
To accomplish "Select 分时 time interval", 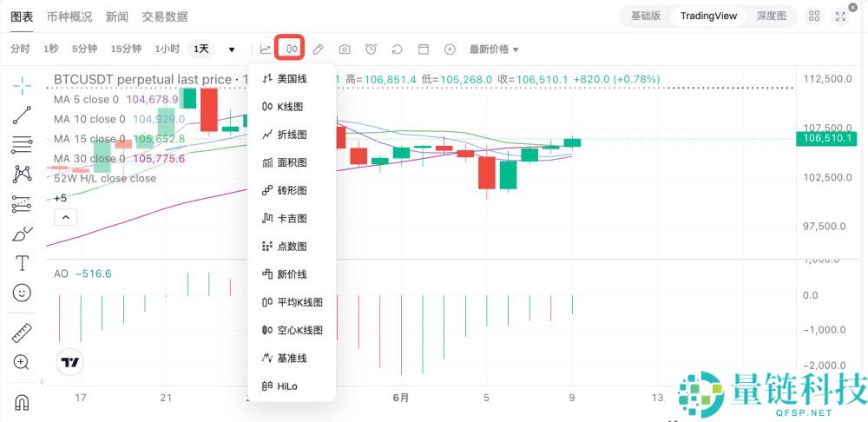I will click(x=20, y=49).
